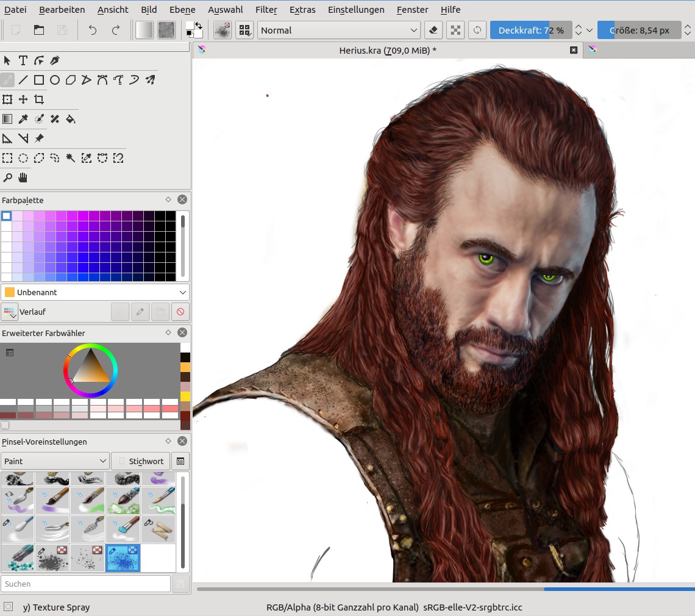Select the Ellipse shape tool
This screenshot has height=616, width=695.
click(55, 80)
